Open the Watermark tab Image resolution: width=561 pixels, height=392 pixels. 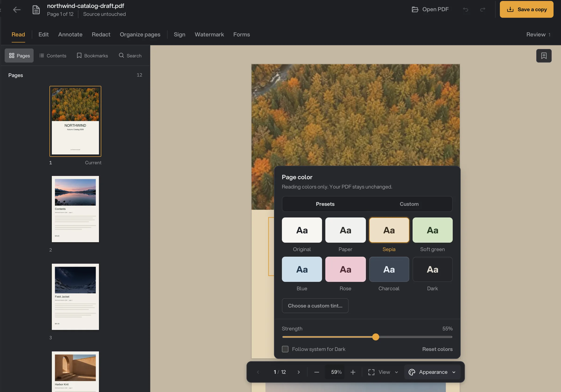(x=209, y=35)
